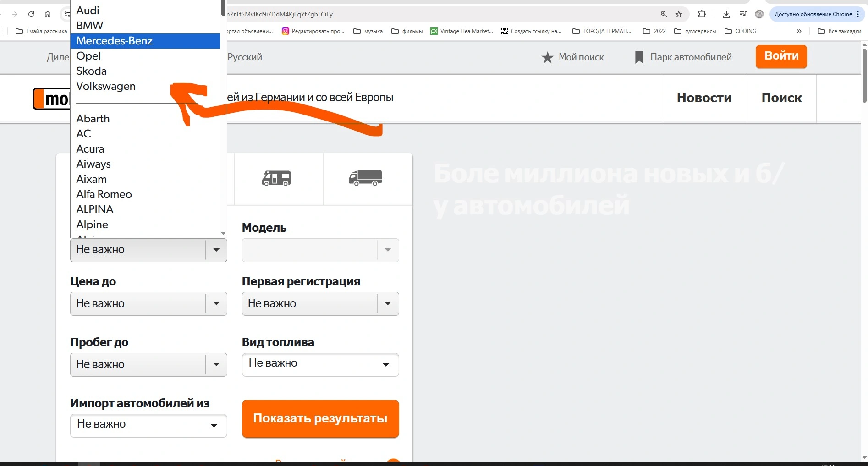This screenshot has height=466, width=868.
Task: Select Alfa Romeo from the brand list
Action: tap(104, 194)
